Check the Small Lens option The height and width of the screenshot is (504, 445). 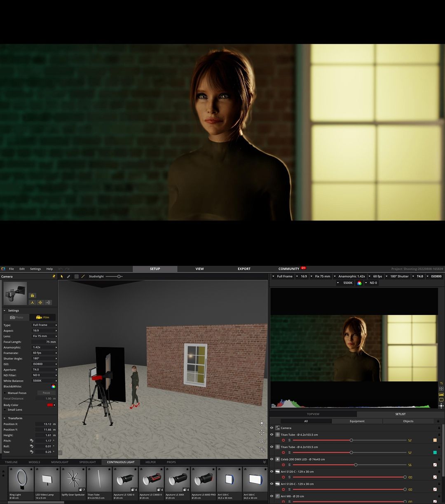pyautogui.click(x=5, y=410)
